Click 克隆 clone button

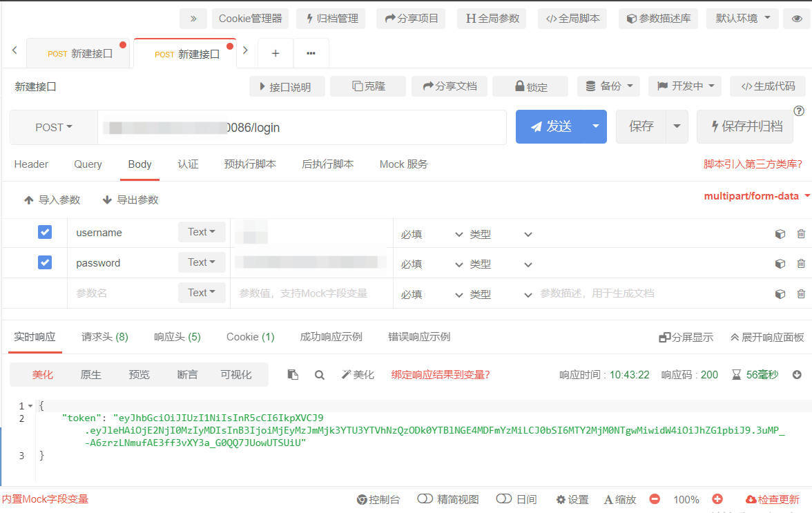pos(367,86)
